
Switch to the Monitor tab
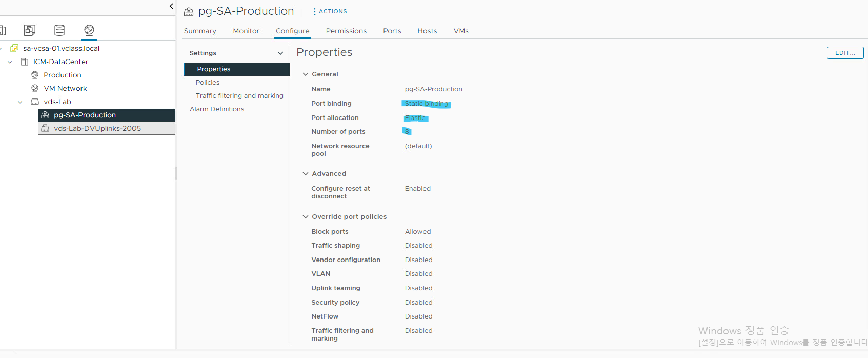point(246,31)
